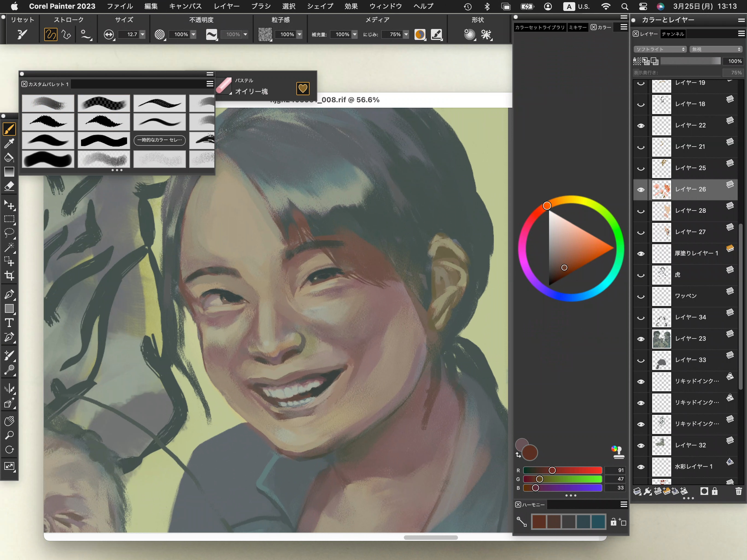This screenshot has height=560, width=747.
Task: Hide レイヤー 32 with its eye icon
Action: point(641,445)
